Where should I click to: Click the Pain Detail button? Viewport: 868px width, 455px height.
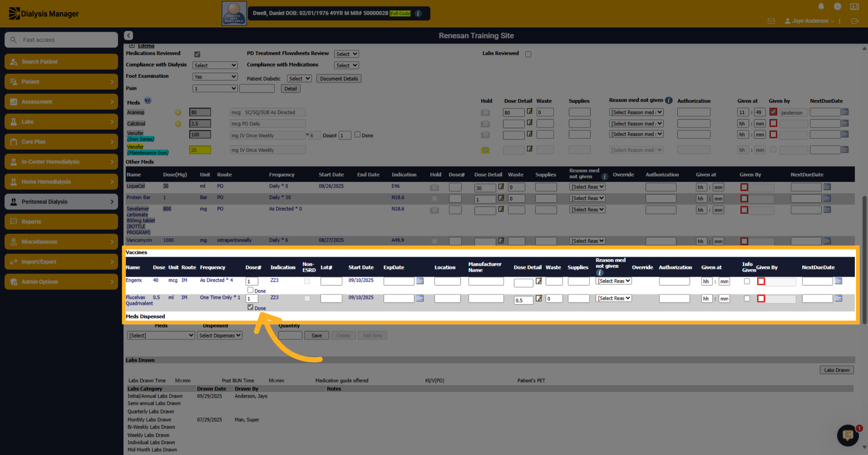point(290,89)
